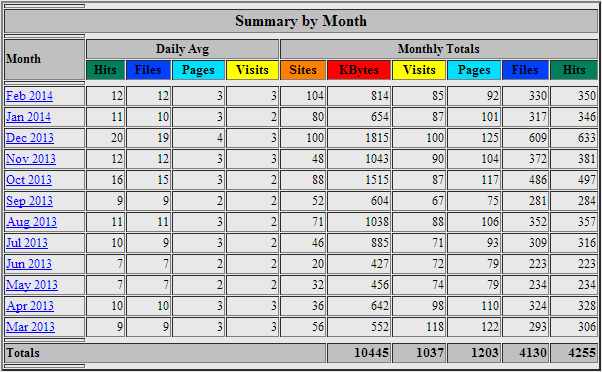The height and width of the screenshot is (372, 602).
Task: Click the green Daily Avg Hits header
Action: pos(105,70)
